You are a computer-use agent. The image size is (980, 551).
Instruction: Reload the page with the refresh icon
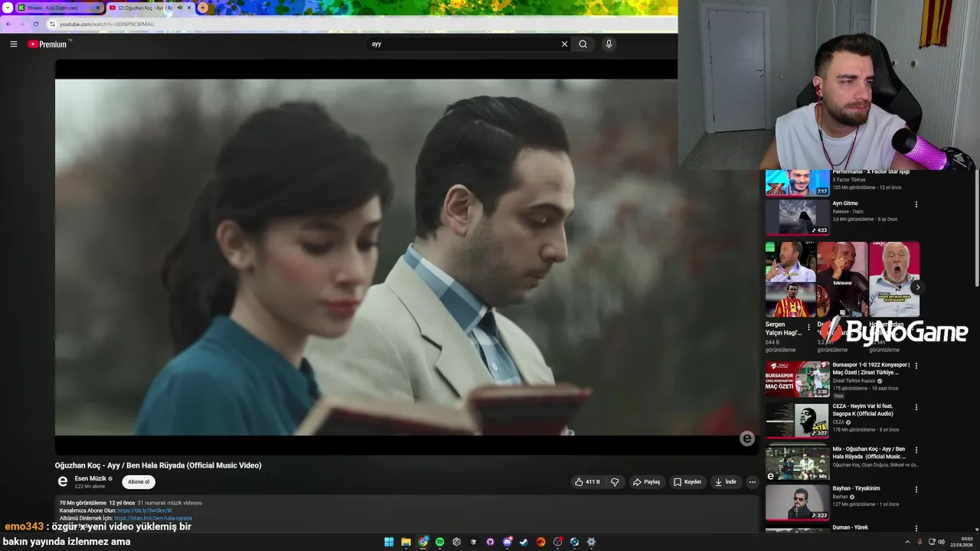(x=36, y=24)
